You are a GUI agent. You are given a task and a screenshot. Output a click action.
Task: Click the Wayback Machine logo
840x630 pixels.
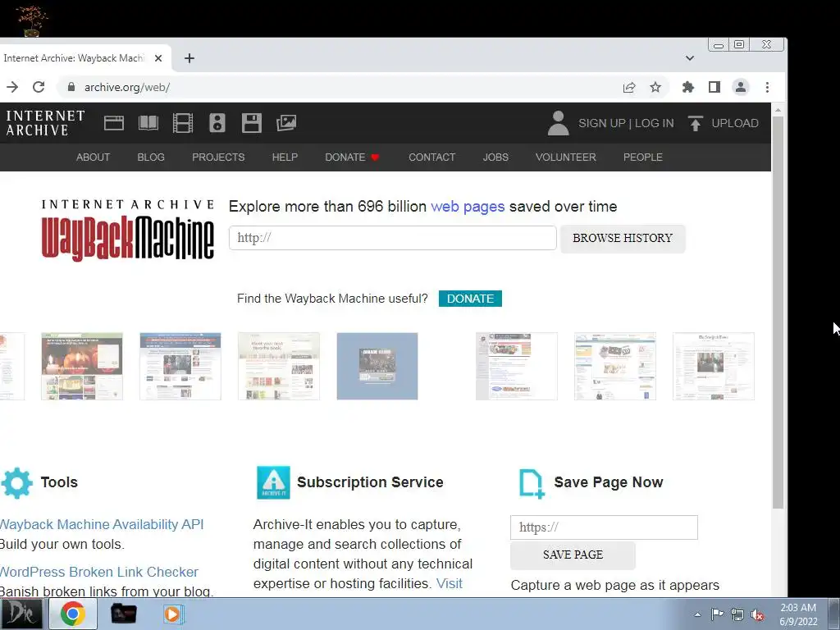click(128, 231)
